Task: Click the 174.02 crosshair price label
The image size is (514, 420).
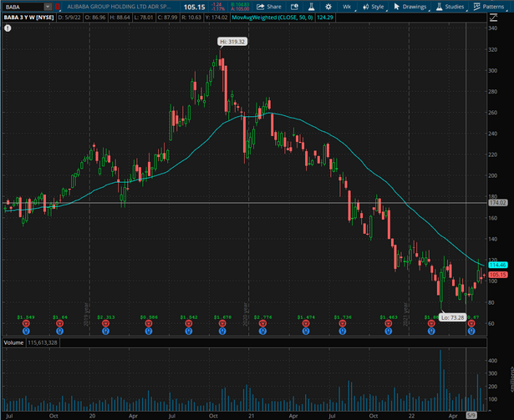Action: pos(497,203)
